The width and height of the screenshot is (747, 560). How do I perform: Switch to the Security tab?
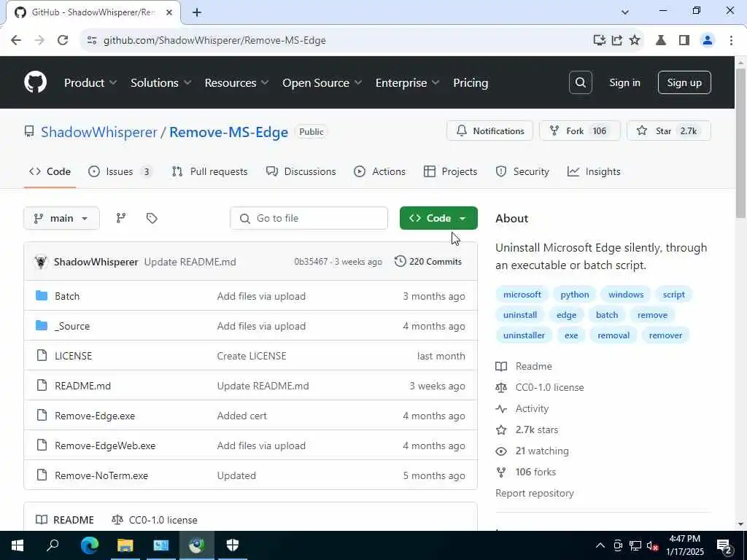[522, 171]
